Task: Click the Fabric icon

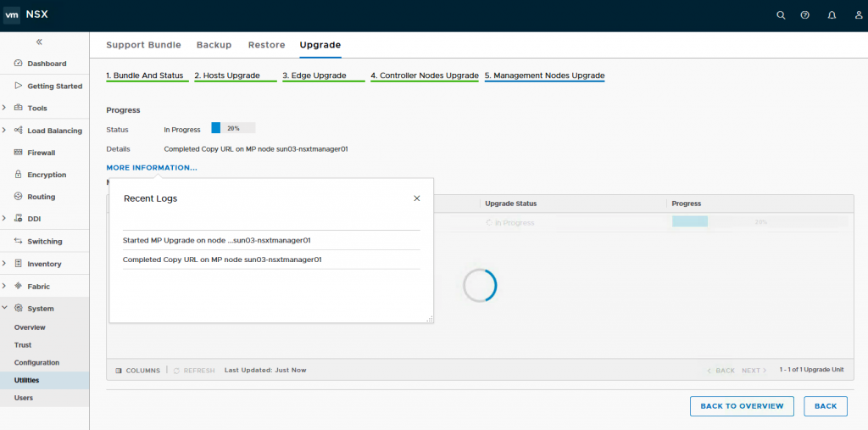Action: pyautogui.click(x=18, y=286)
